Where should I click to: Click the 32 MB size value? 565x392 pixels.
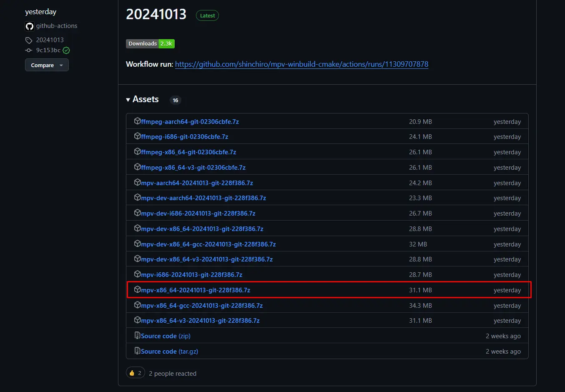(x=418, y=244)
